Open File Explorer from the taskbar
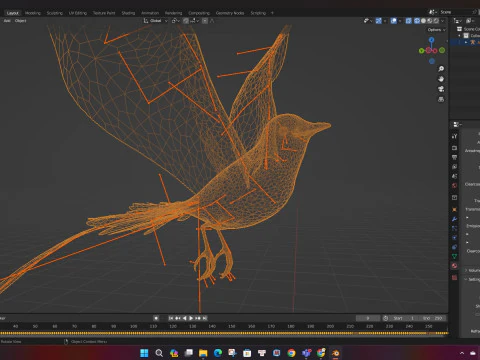480x360 pixels. pos(203,353)
